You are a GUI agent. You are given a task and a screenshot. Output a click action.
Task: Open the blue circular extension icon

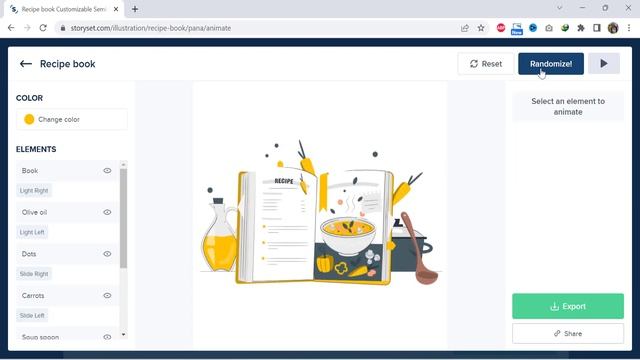click(533, 28)
